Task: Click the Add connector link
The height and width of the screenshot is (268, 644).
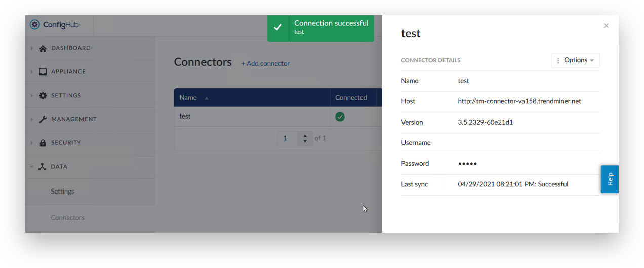Action: coord(265,64)
